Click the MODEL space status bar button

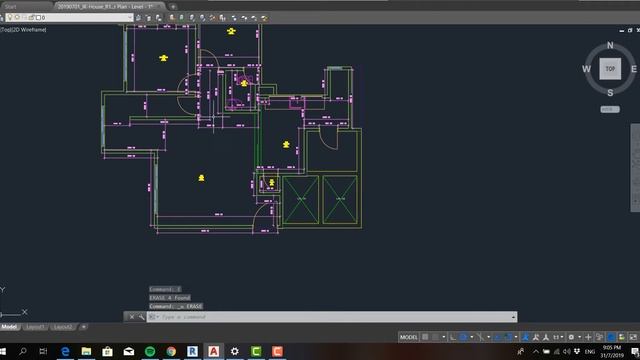(408, 337)
